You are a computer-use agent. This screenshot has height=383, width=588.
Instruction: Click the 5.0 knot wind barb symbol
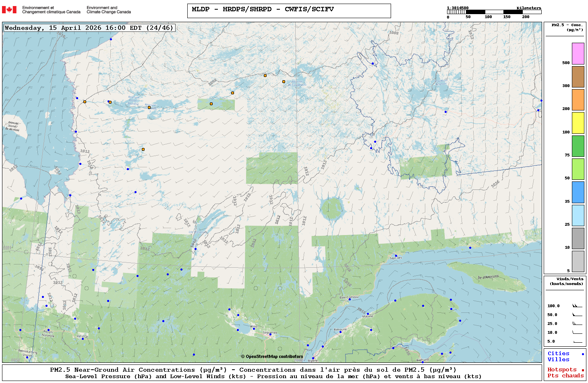[x=577, y=341]
